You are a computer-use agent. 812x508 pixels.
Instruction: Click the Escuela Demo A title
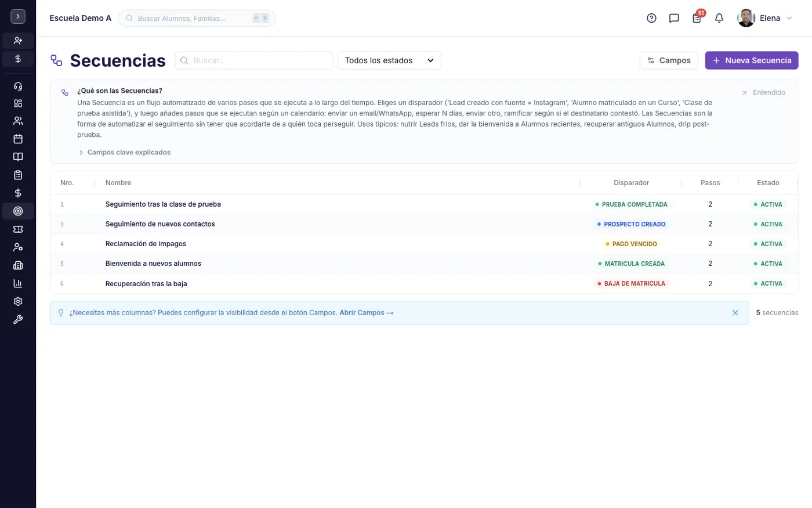[x=80, y=18]
